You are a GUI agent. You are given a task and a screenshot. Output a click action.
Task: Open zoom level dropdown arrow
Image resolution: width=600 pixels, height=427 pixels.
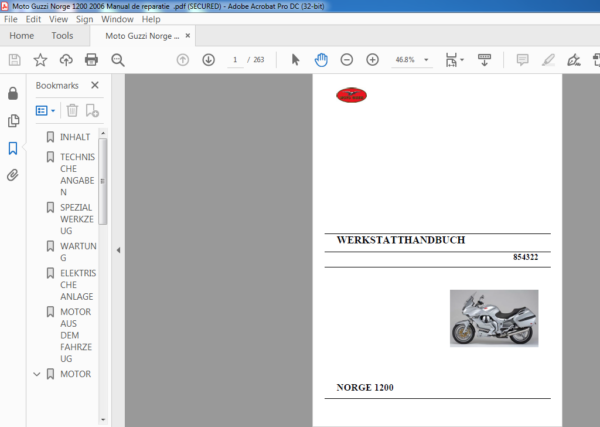[426, 60]
